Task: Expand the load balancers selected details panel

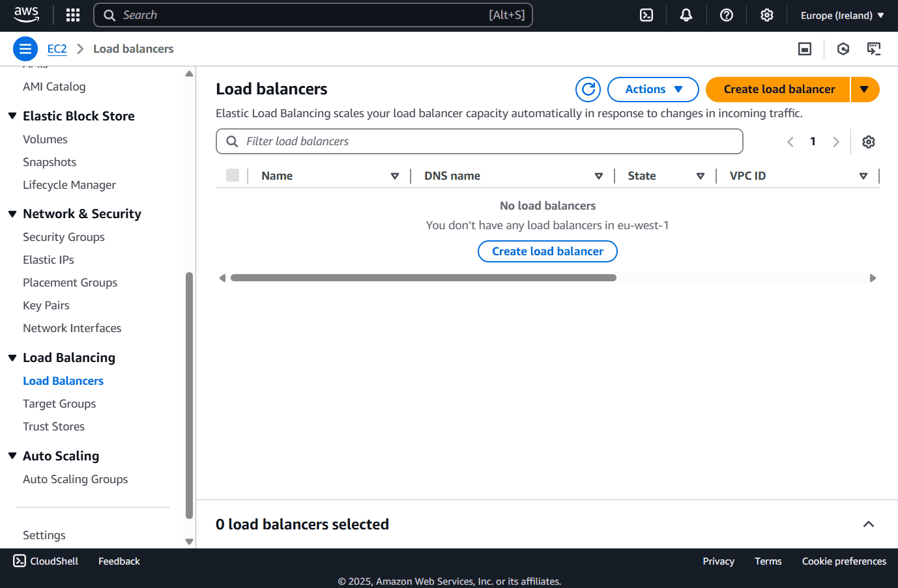Action: [x=869, y=524]
